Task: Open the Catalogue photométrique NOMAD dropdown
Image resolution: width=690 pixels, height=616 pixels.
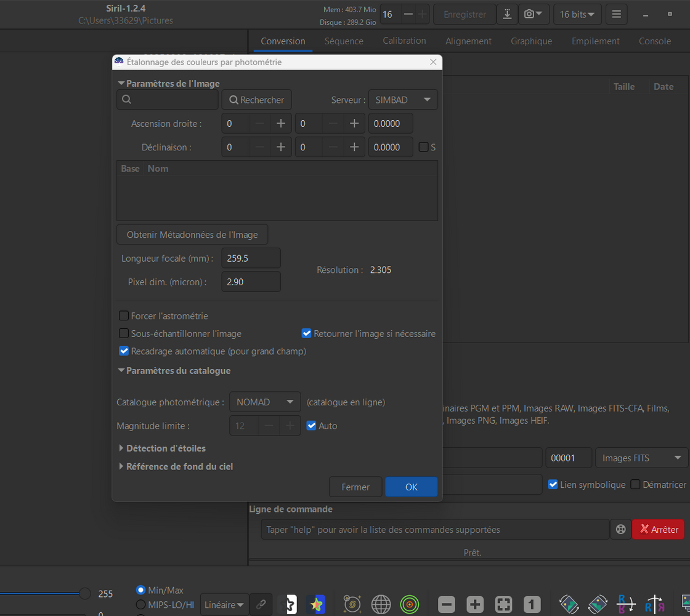Action: pyautogui.click(x=265, y=402)
